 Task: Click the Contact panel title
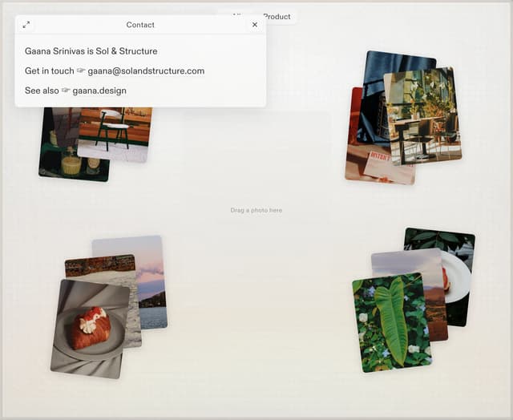pyautogui.click(x=140, y=25)
